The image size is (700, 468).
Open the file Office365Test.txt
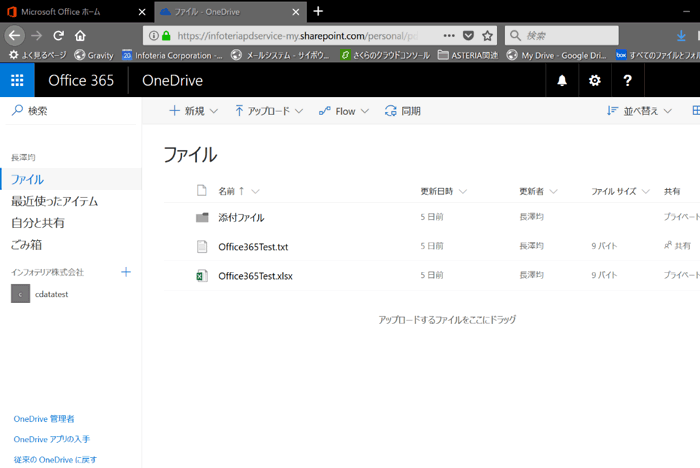pos(253,247)
